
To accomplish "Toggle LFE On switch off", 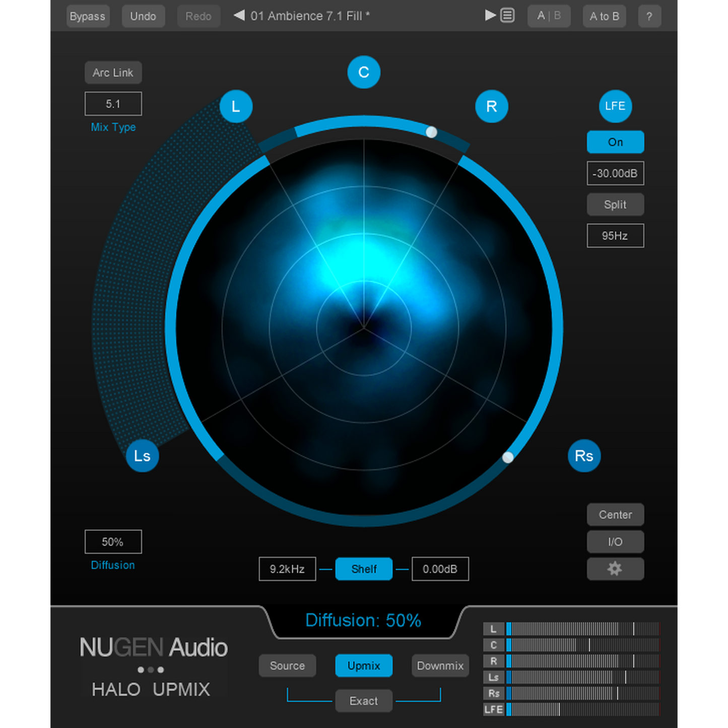I will point(615,142).
